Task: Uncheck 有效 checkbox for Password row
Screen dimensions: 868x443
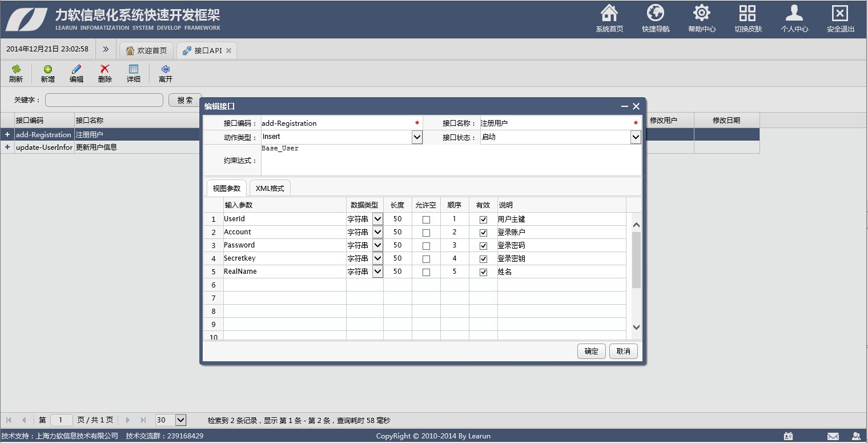Action: (483, 246)
